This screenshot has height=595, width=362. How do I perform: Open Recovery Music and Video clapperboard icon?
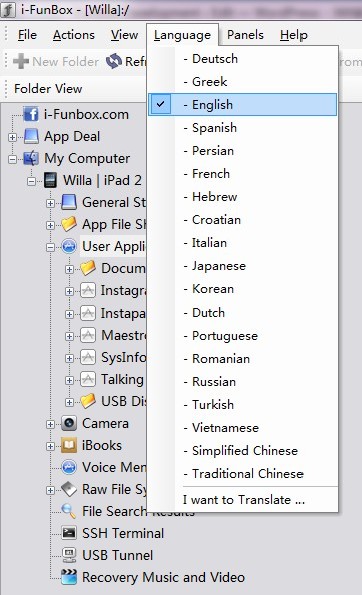[x=69, y=577]
